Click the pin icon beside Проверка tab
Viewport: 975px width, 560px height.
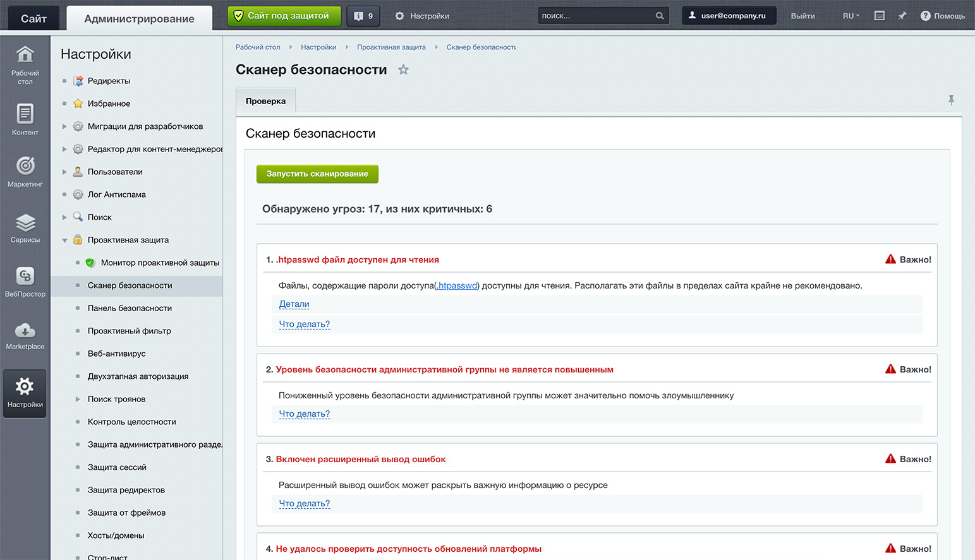pos(951,100)
